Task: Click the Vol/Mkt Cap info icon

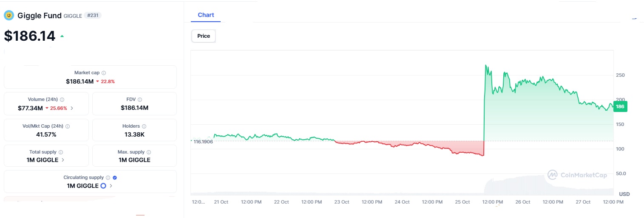Action: click(68, 126)
